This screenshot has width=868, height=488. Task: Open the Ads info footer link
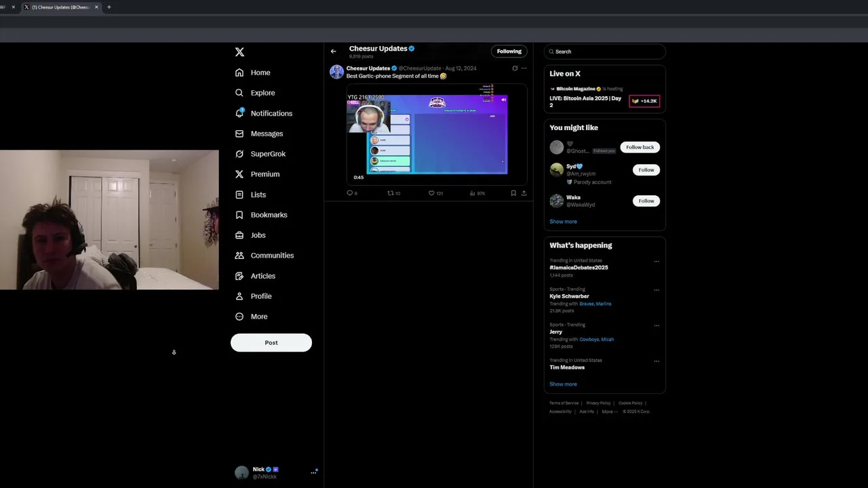587,411
